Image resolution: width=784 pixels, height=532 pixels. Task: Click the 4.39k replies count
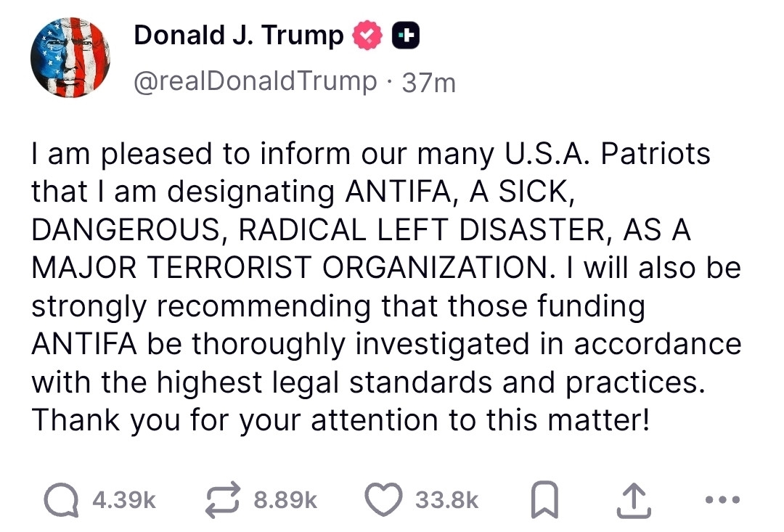click(125, 501)
